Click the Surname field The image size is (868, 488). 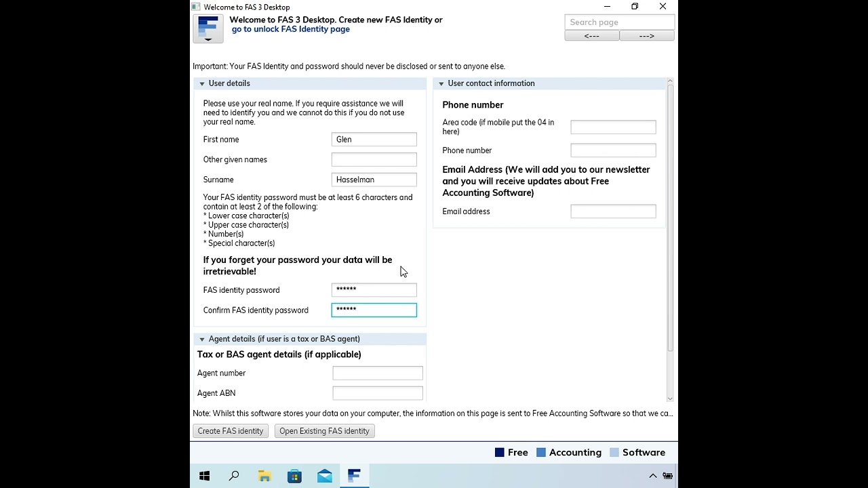(x=374, y=180)
